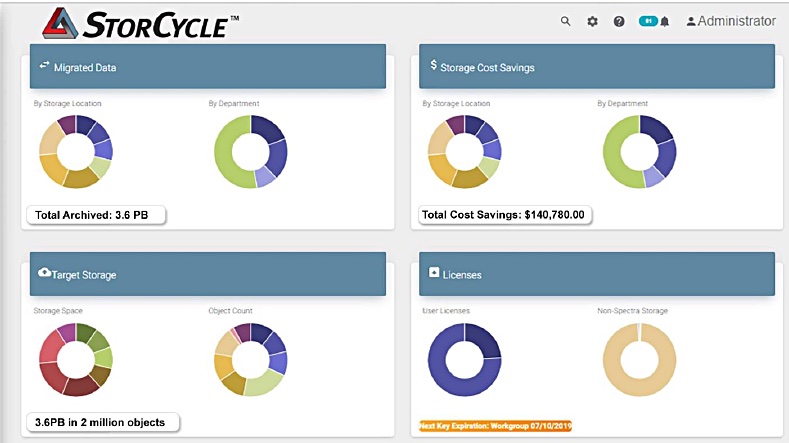Click 3.6PB in 2 million objects label

[103, 422]
